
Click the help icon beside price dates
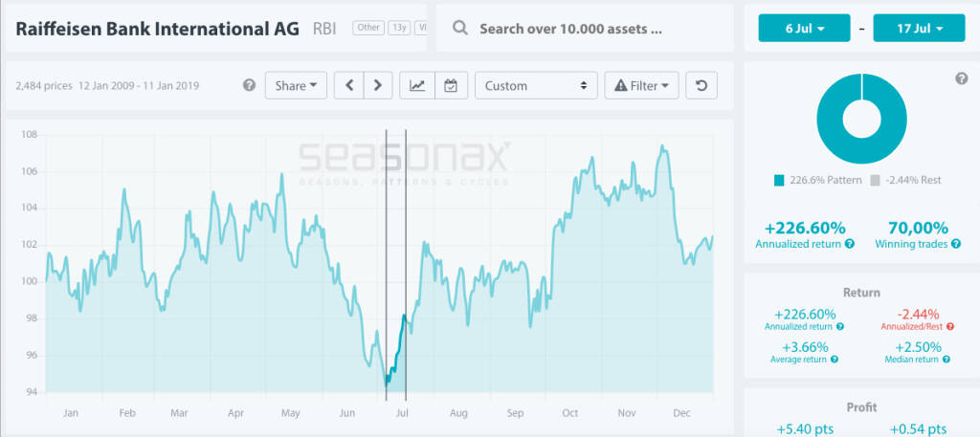[x=249, y=85]
